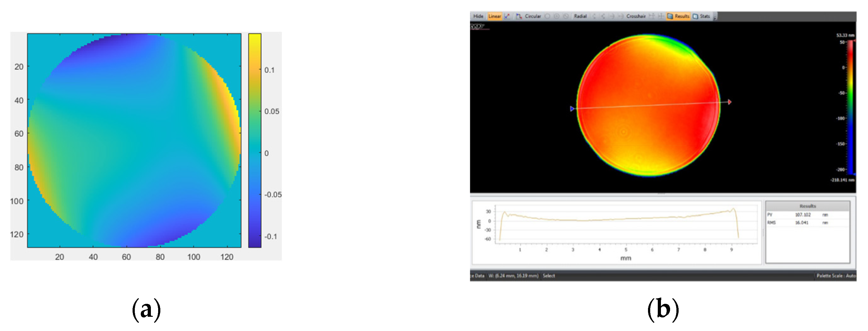The image size is (868, 331).
Task: Click the red slice end marker
Action: point(729,102)
